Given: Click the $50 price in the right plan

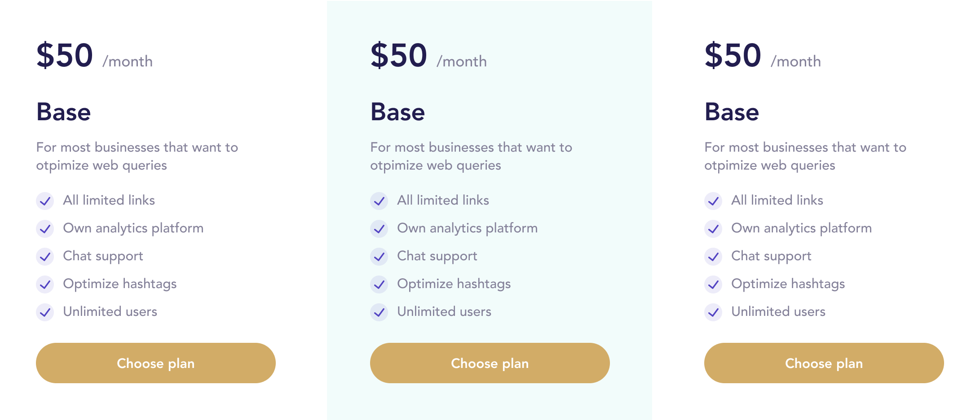Looking at the screenshot, I should click(x=733, y=56).
